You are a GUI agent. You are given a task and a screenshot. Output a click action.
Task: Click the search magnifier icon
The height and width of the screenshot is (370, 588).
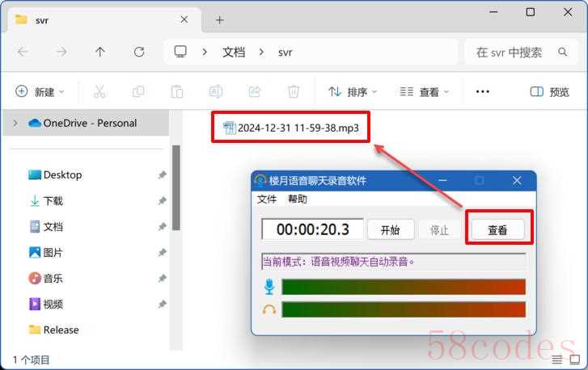pyautogui.click(x=562, y=52)
